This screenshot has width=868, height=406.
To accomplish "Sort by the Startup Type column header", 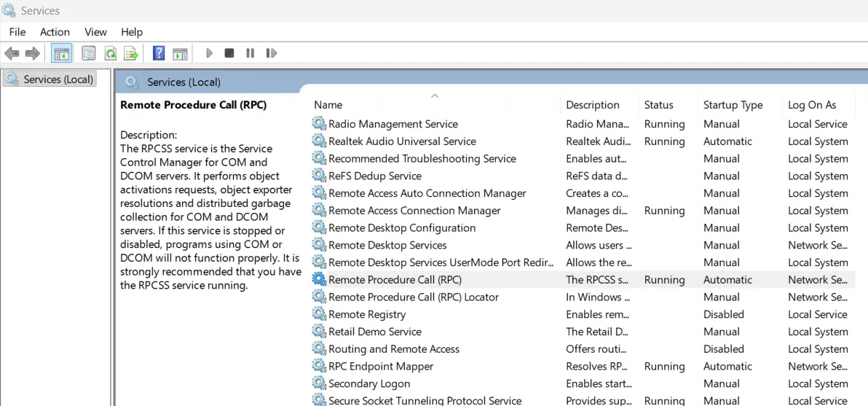I will pos(733,105).
